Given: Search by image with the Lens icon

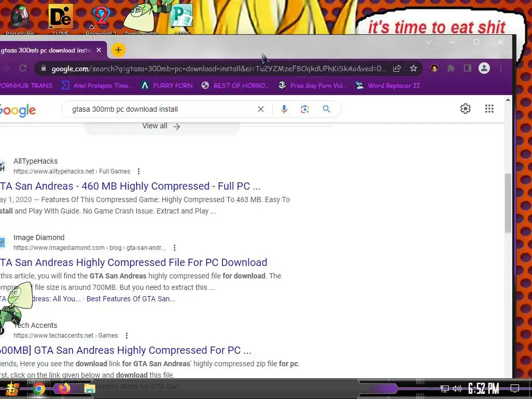Looking at the screenshot, I should click(304, 109).
